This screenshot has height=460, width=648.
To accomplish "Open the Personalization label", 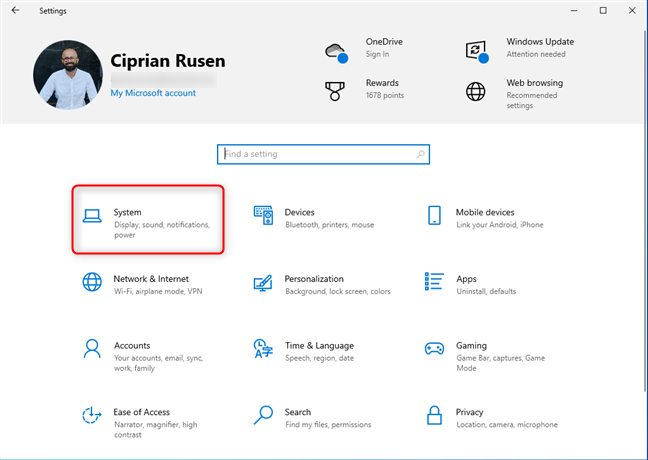I will coord(314,279).
